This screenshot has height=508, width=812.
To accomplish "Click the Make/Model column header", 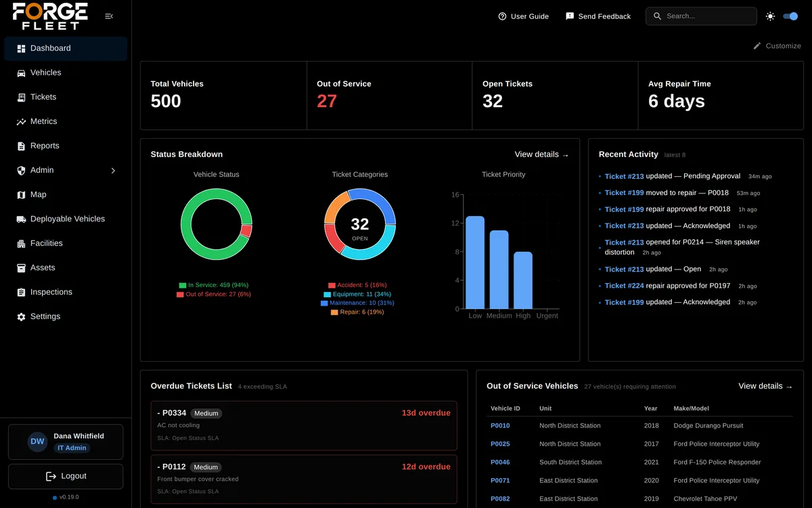I will [x=692, y=408].
